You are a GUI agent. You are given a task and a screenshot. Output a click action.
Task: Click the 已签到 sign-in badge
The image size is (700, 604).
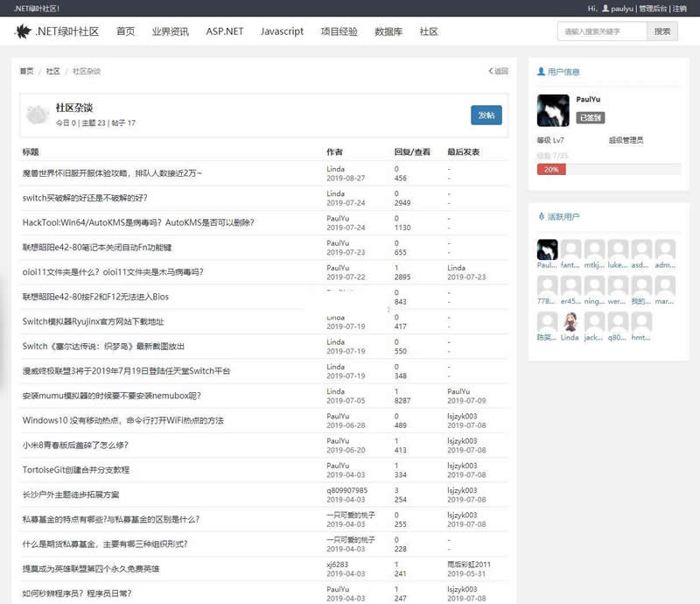click(590, 117)
